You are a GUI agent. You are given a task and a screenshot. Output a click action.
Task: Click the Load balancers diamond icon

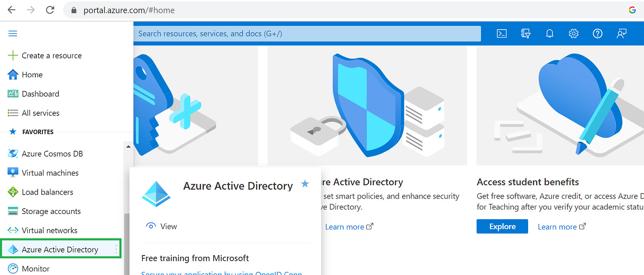pos(13,192)
